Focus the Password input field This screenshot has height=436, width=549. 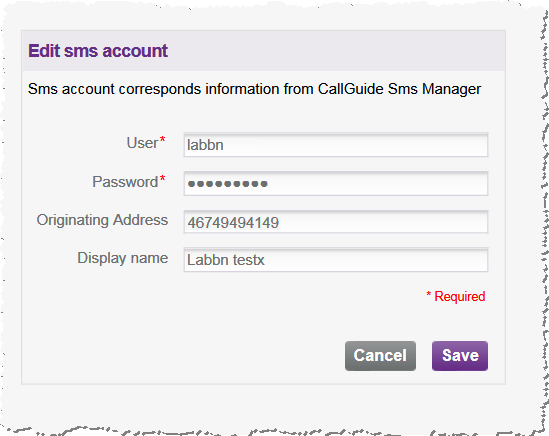click(336, 184)
